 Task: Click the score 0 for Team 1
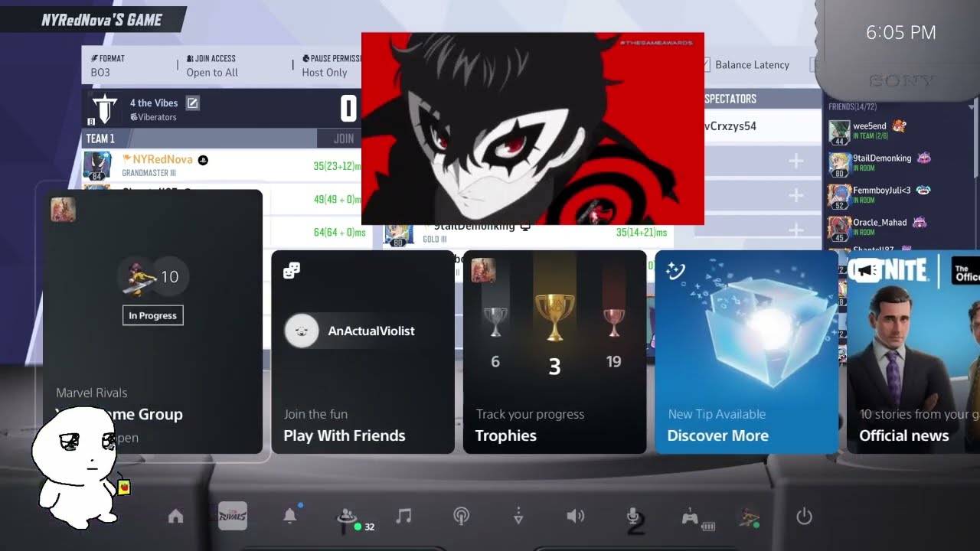(348, 109)
